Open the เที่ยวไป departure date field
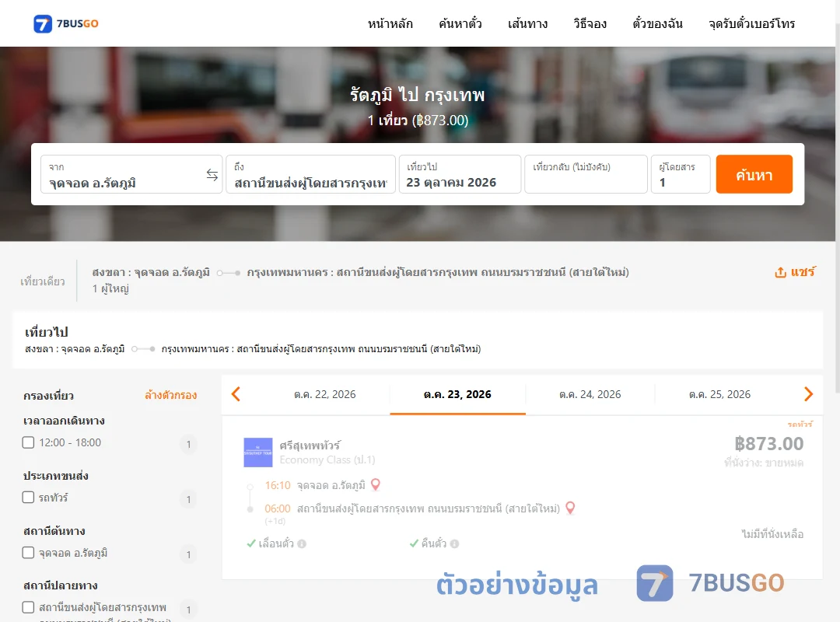 [460, 174]
